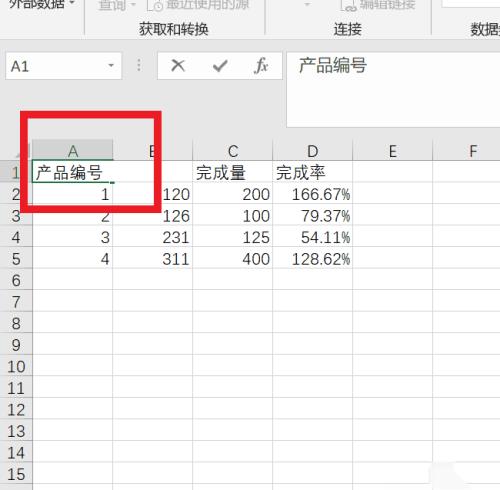Select row 13 header
The image size is (500, 490).
pyautogui.click(x=16, y=431)
